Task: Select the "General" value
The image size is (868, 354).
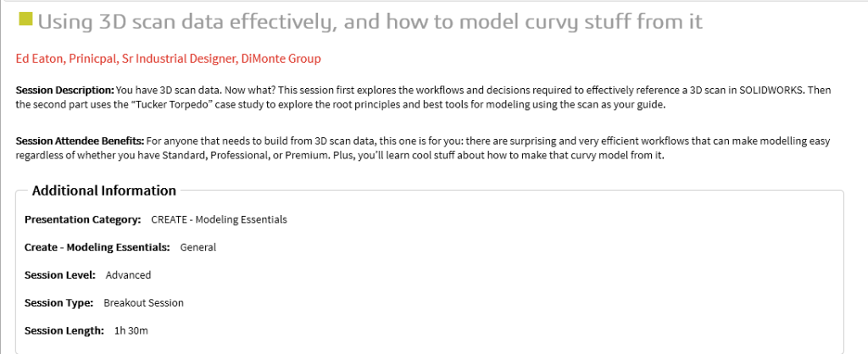Action: coord(198,247)
